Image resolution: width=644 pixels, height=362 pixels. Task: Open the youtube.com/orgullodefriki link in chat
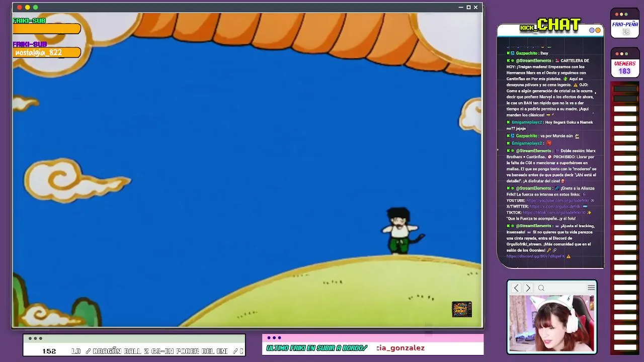click(557, 201)
